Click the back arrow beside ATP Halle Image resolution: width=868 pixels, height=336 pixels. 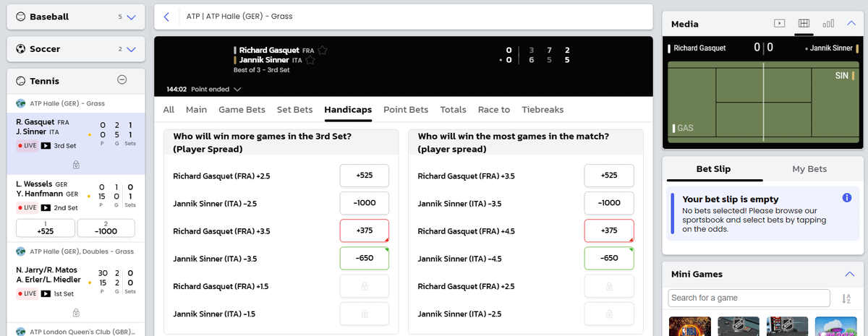click(166, 17)
